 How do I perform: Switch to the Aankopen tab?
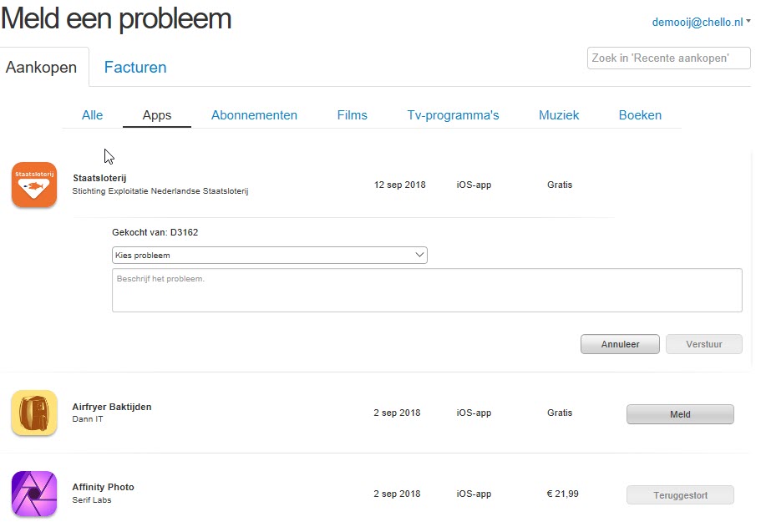pos(41,67)
